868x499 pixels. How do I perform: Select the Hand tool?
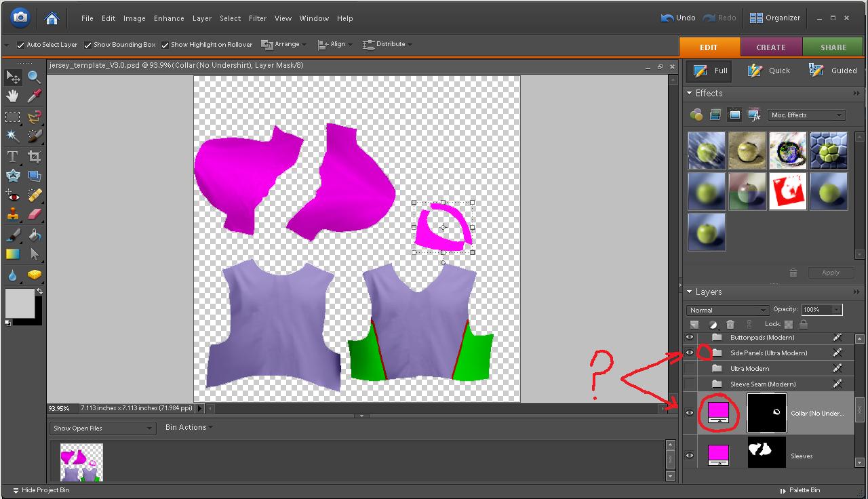[13, 96]
